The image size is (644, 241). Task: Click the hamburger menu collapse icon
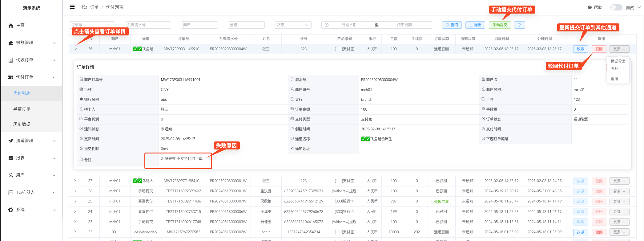point(72,7)
